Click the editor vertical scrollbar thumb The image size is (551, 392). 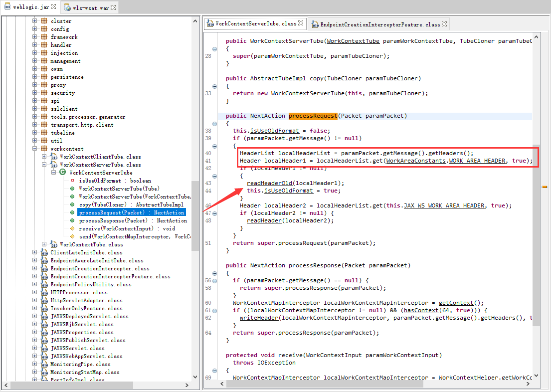[536, 235]
